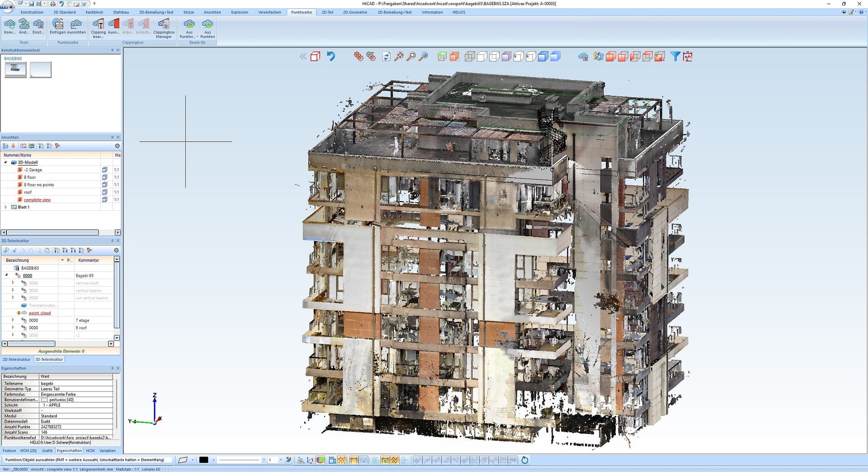The width and height of the screenshot is (868, 472).
Task: Click the print icon in quick access toolbar
Action: 53,4
